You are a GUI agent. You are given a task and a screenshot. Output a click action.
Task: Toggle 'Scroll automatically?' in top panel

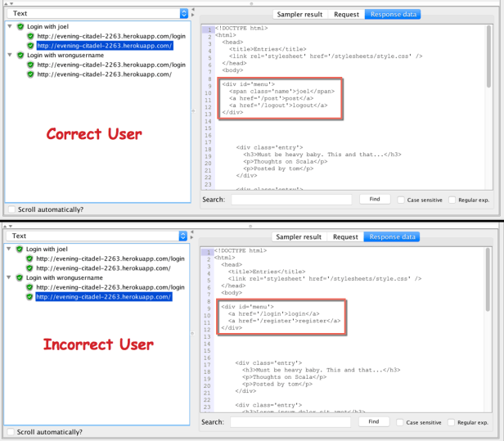[11, 209]
